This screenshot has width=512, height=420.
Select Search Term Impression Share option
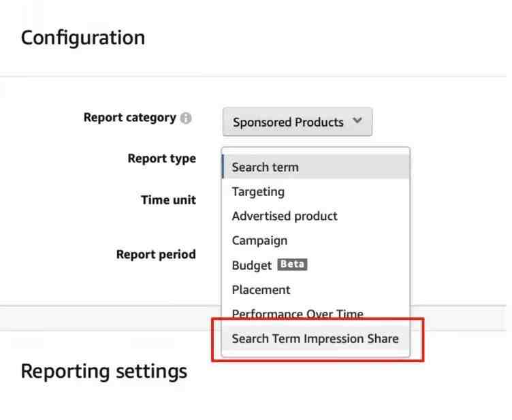point(315,339)
